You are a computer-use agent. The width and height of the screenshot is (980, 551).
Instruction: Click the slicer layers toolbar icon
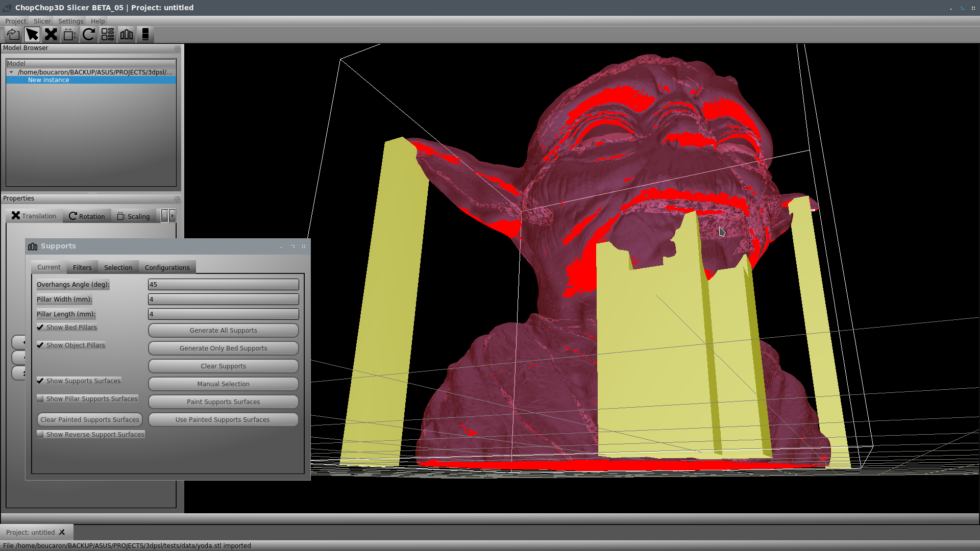145,34
